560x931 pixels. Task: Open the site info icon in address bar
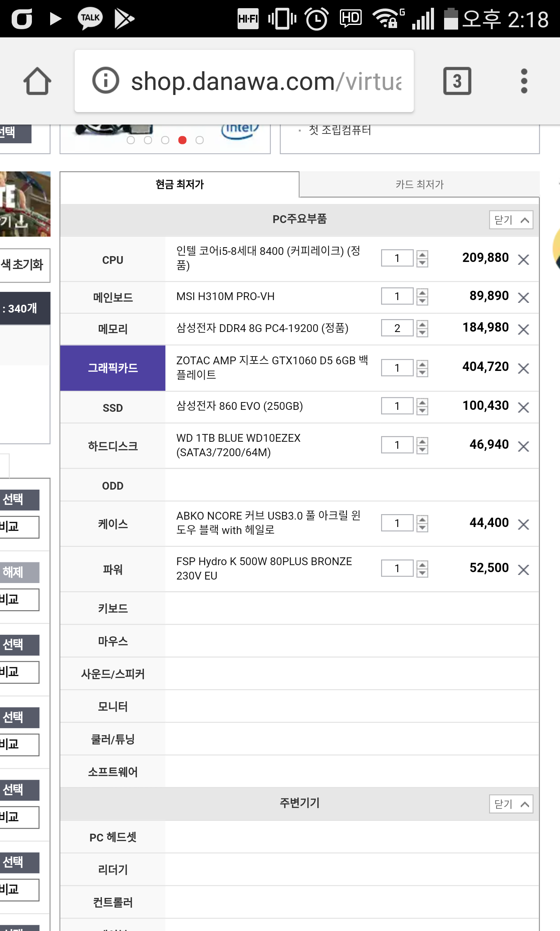tap(105, 81)
